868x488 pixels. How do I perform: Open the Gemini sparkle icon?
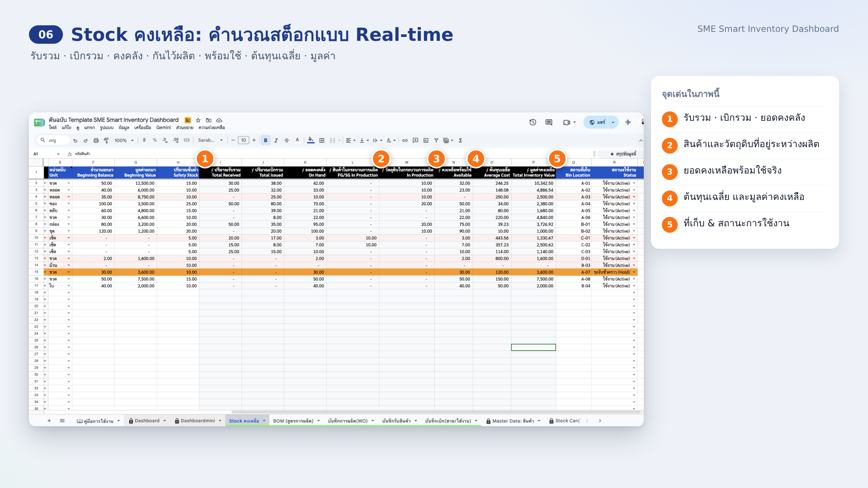(x=628, y=122)
